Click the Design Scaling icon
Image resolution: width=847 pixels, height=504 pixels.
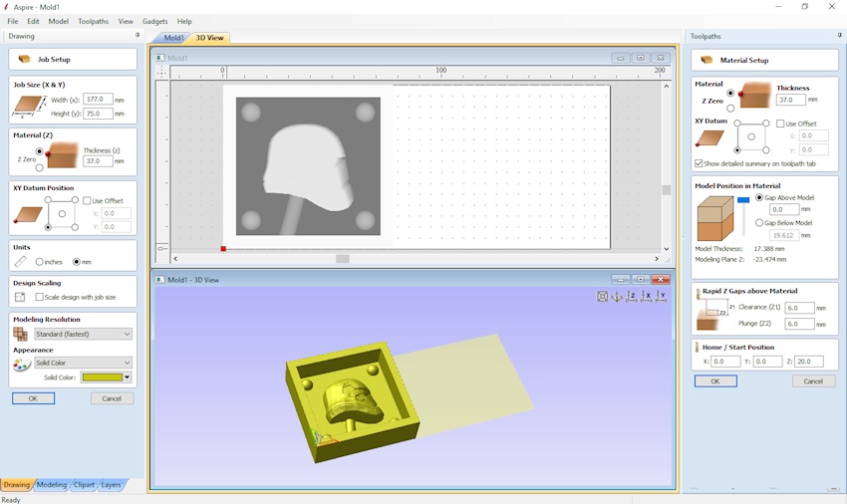(x=20, y=297)
